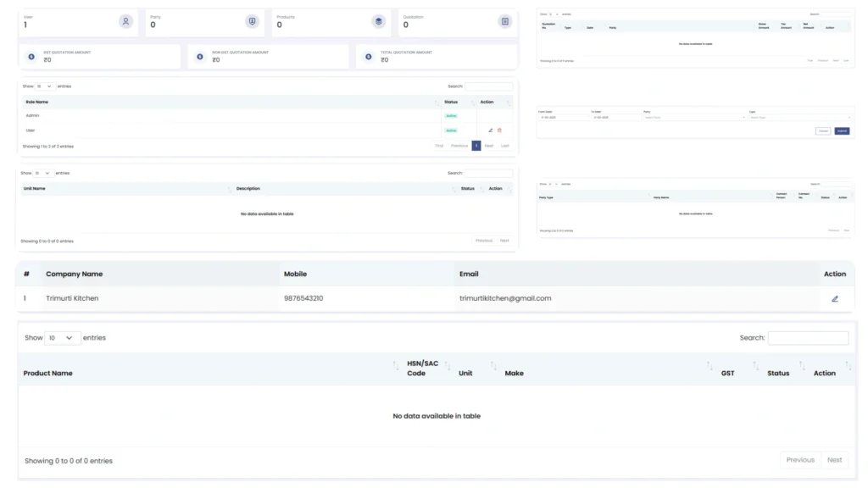Screen dimensions: 868x488
Task: Click Next in products table pagination
Action: pyautogui.click(x=834, y=460)
